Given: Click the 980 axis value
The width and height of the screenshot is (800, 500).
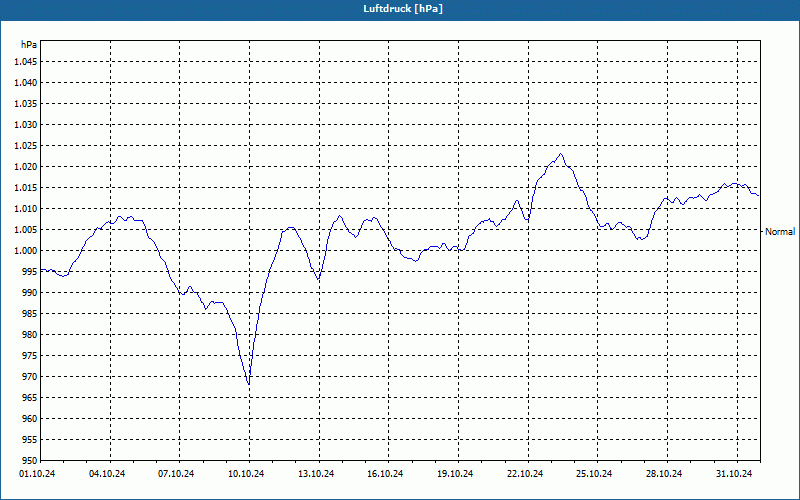Looking at the screenshot, I should 30,335.
